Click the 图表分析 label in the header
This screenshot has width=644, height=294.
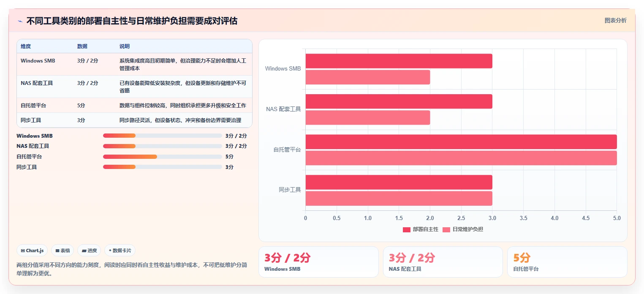[615, 20]
